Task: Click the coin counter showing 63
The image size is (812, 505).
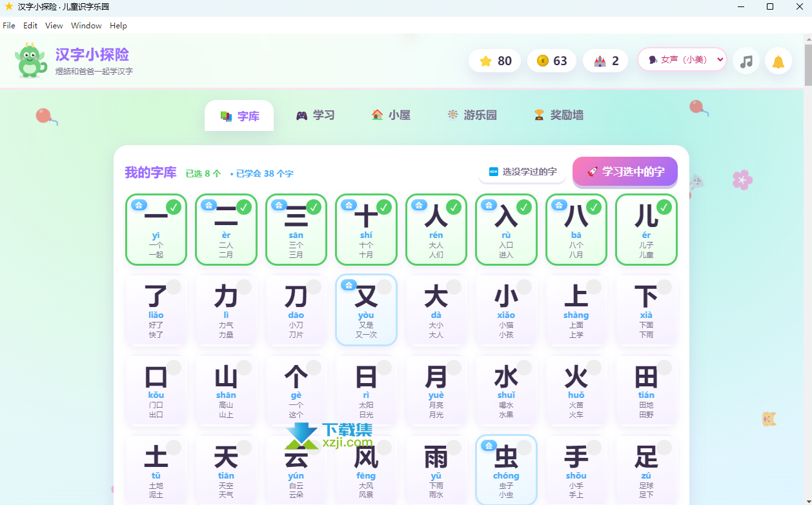Action: [552, 61]
